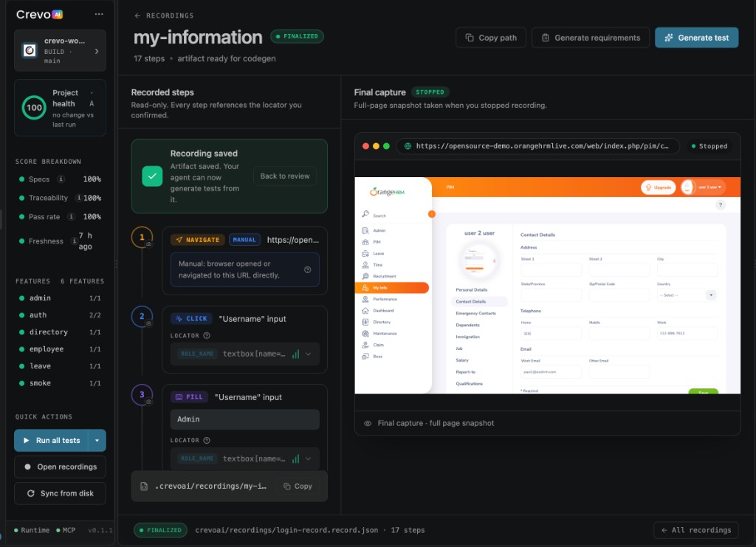Click the Runtime status indicator

32,530
